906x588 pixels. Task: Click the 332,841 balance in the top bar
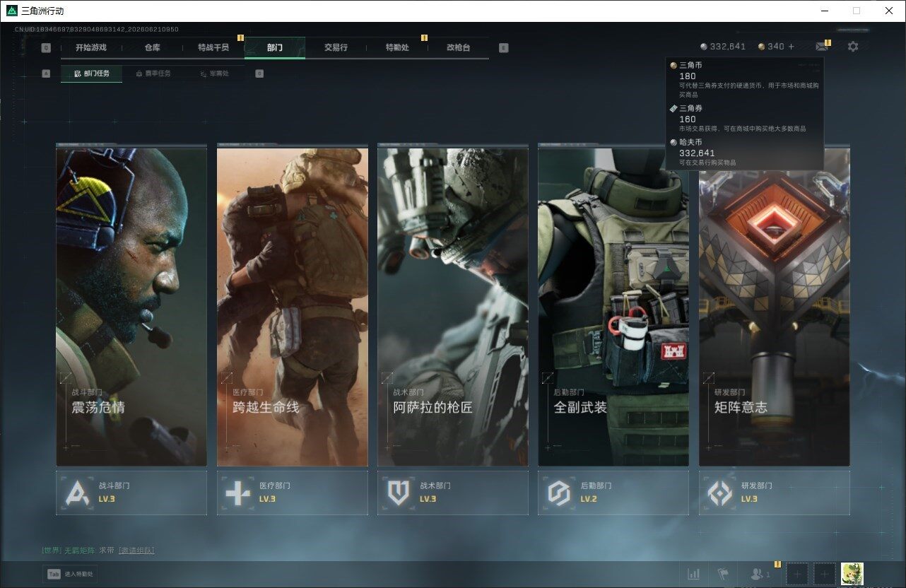[x=728, y=47]
